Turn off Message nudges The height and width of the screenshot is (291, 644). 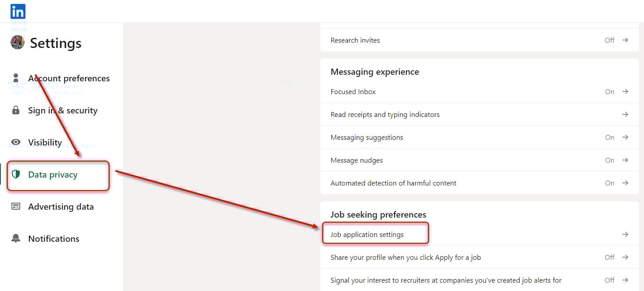[610, 160]
